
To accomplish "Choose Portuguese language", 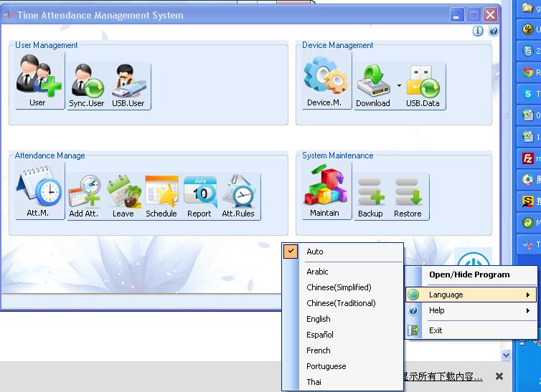I will coord(343,366).
